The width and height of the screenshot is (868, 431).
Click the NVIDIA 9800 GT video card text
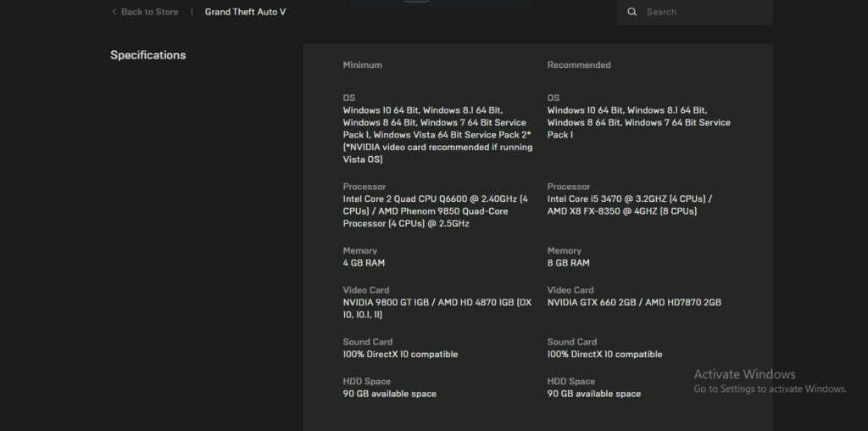coord(437,308)
